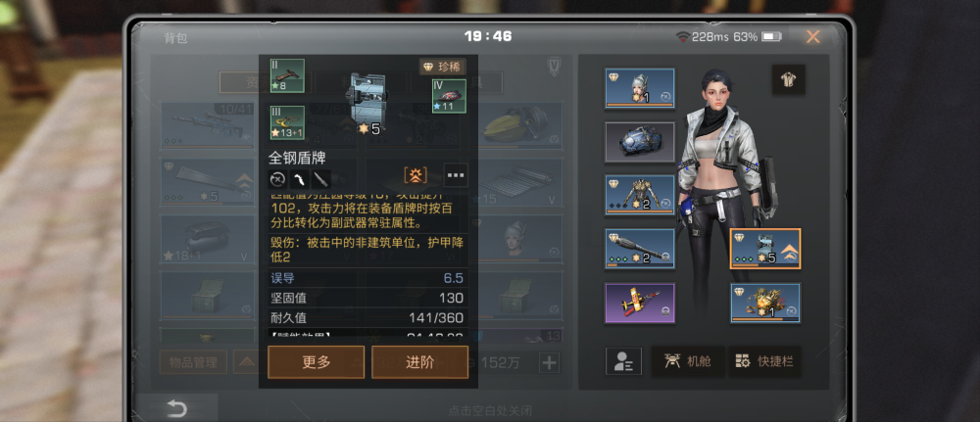Open the level II mod slot with star 8

pyautogui.click(x=287, y=76)
